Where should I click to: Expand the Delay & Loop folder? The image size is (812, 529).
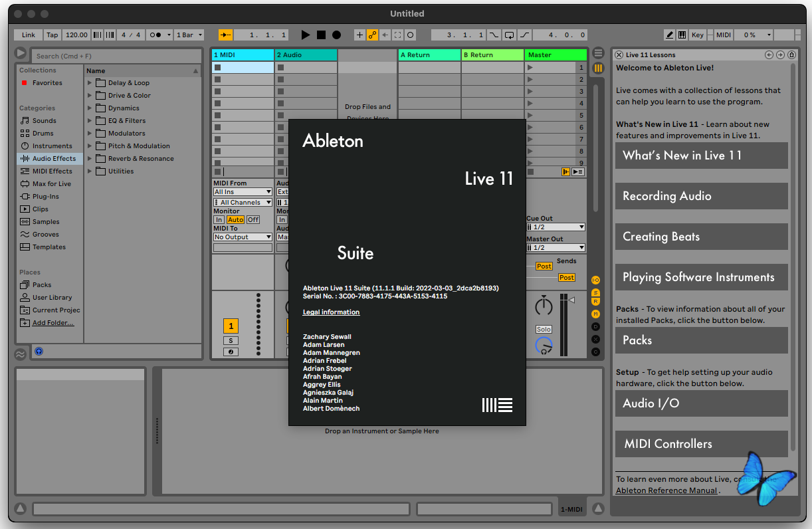(x=90, y=83)
